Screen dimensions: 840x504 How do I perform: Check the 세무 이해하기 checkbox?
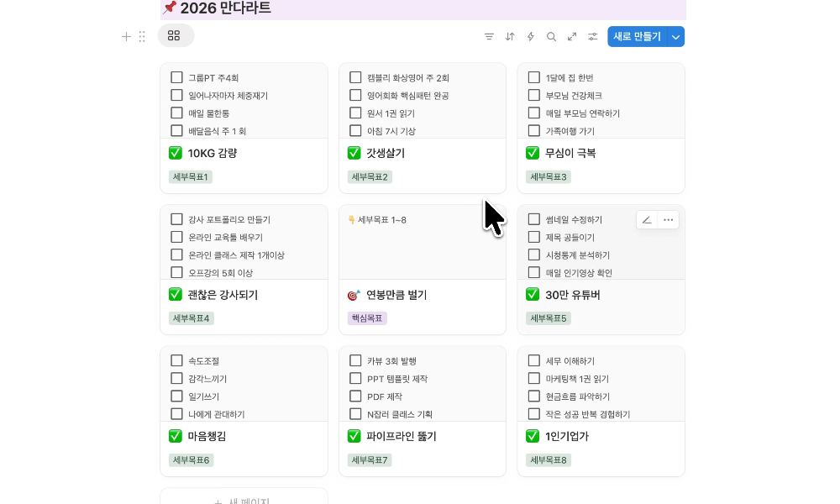pyautogui.click(x=533, y=360)
